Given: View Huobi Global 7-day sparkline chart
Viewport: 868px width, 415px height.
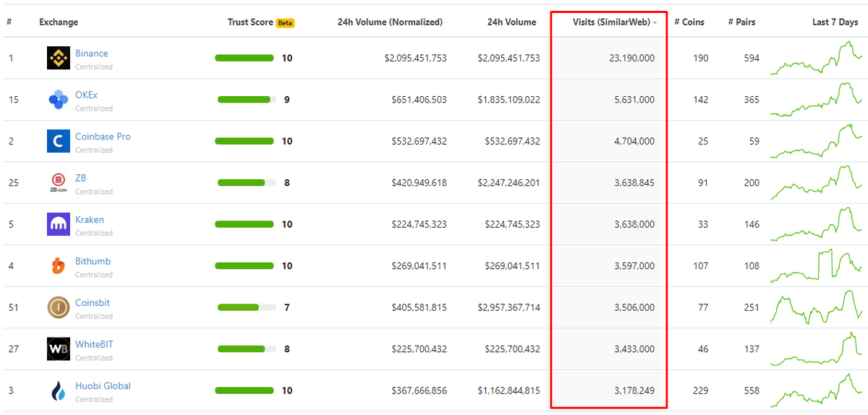Looking at the screenshot, I should pyautogui.click(x=817, y=391).
